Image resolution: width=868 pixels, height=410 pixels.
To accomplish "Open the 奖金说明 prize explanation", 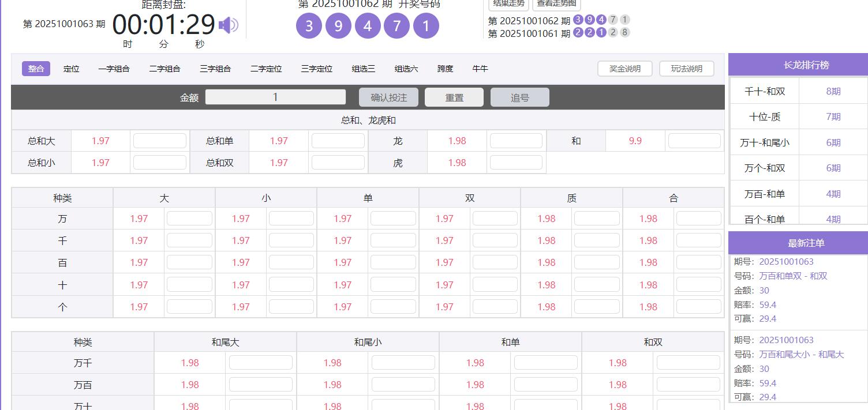I will pyautogui.click(x=624, y=68).
